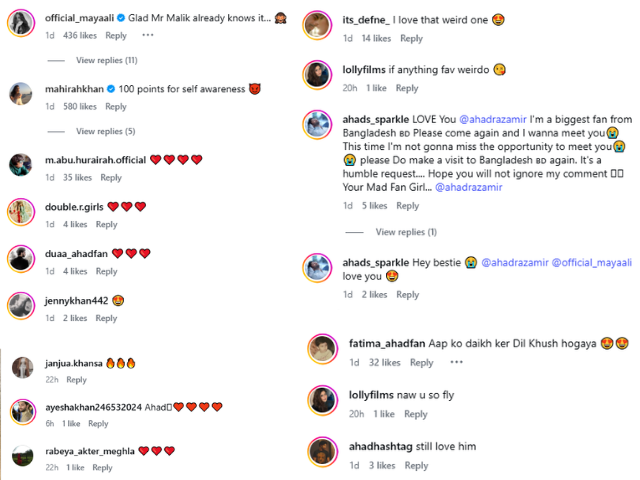This screenshot has height=480, width=640.
Task: Click mahirahkhan's avatar
Action: coord(20,94)
